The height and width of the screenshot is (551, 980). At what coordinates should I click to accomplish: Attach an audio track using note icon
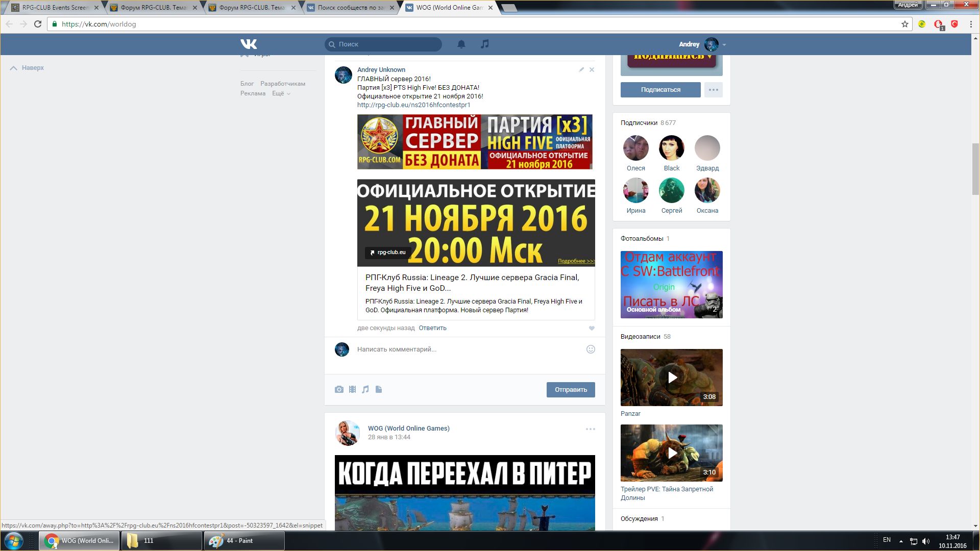pyautogui.click(x=365, y=390)
